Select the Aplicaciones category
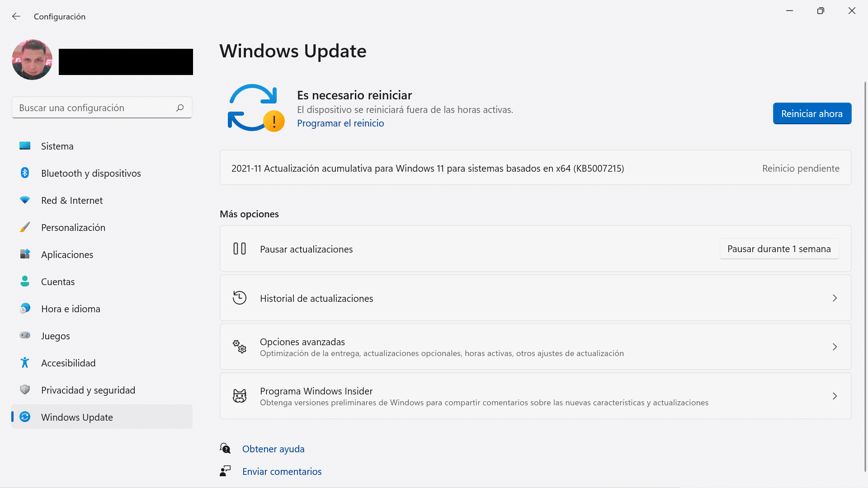Image resolution: width=868 pixels, height=488 pixels. [x=102, y=254]
